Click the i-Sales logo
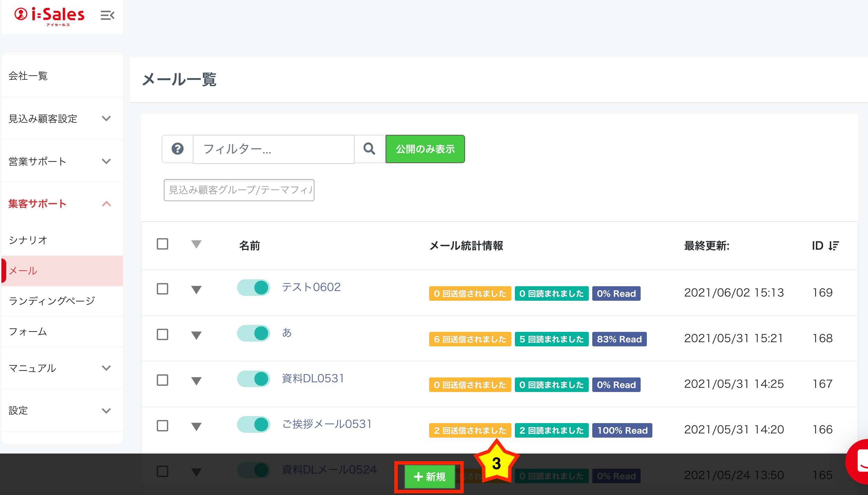This screenshot has width=868, height=495. pyautogui.click(x=49, y=16)
